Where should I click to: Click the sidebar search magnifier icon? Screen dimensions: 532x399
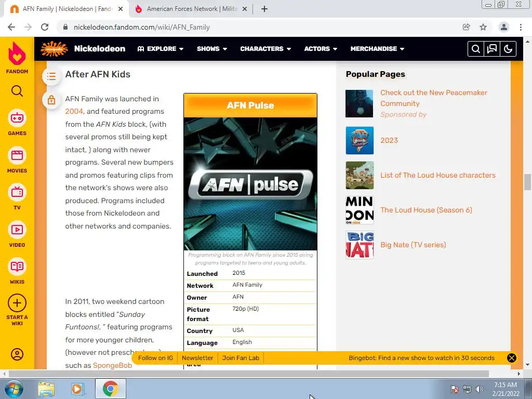(17, 91)
